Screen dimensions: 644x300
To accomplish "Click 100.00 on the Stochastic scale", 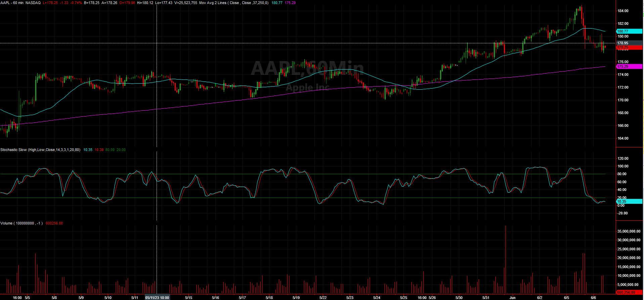I will pyautogui.click(x=623, y=166).
